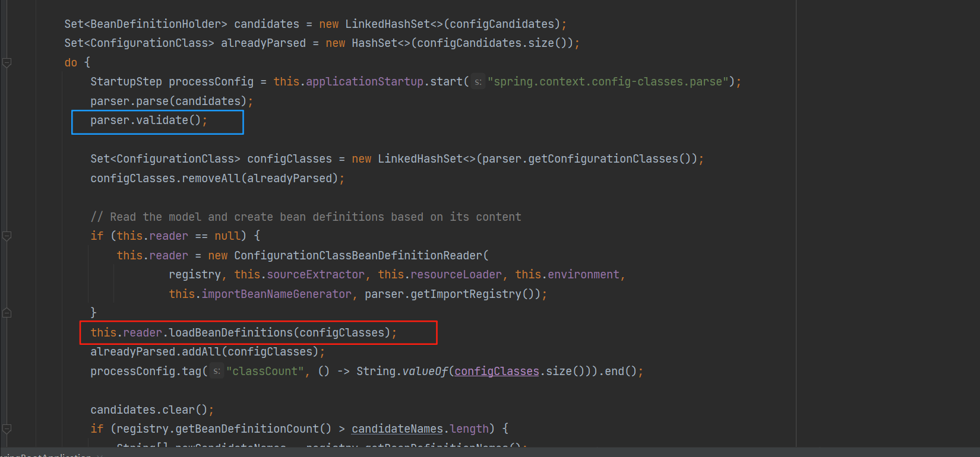The image size is (980, 457).
Task: Click 'Set<ConfigurationClass> alreadyParsed' declaration
Action: [185, 43]
